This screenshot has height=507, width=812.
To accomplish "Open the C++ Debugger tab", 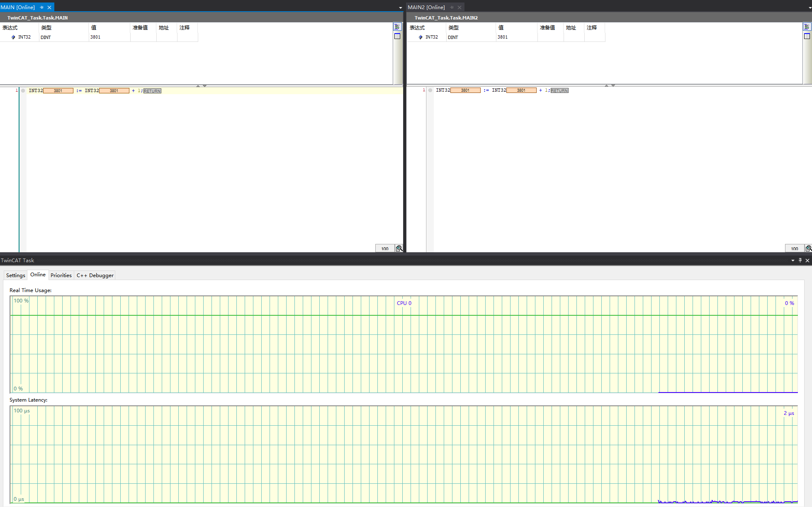I will point(95,275).
